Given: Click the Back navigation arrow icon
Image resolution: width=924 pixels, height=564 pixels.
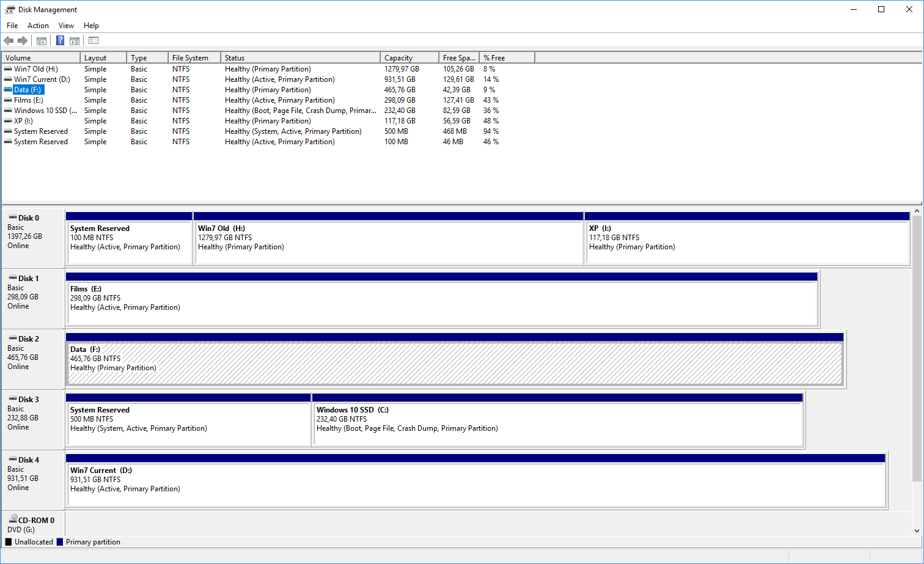Looking at the screenshot, I should coord(9,40).
